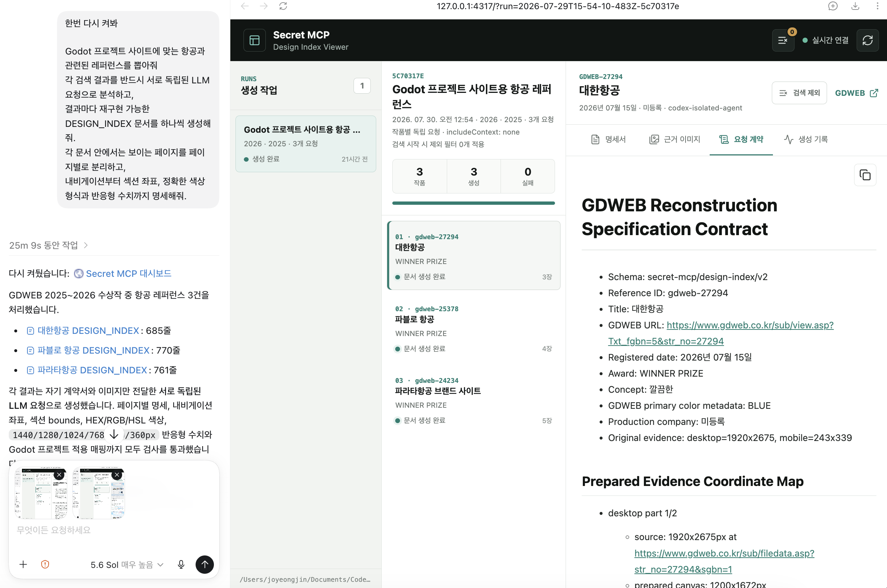Image resolution: width=887 pixels, height=588 pixels.
Task: Click the 3 생성 stat cell
Action: (473, 176)
